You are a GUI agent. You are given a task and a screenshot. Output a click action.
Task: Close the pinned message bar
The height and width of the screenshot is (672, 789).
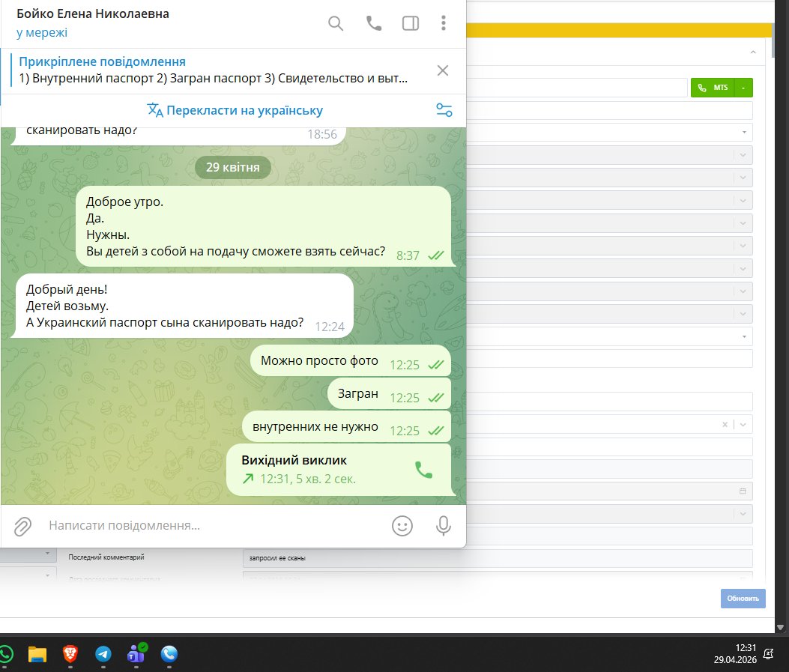[443, 70]
